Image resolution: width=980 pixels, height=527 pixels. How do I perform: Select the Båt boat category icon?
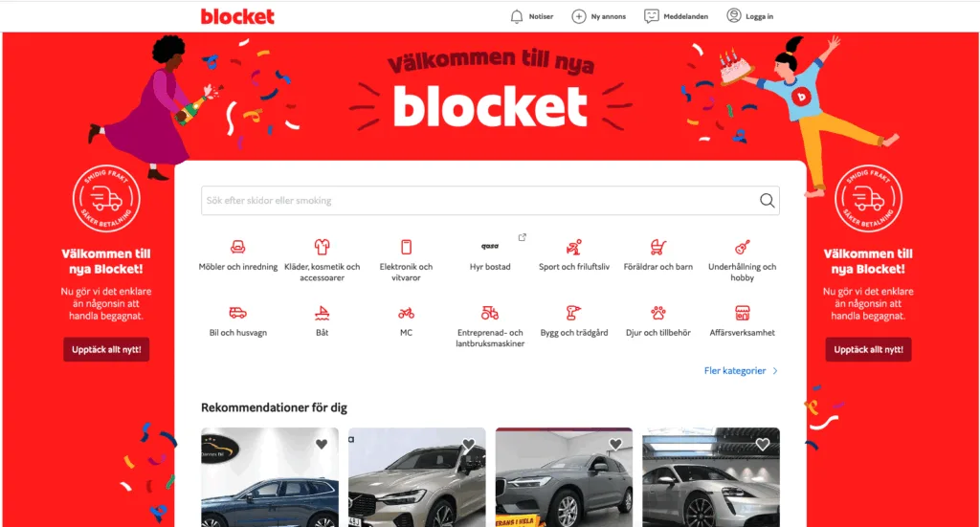[322, 312]
